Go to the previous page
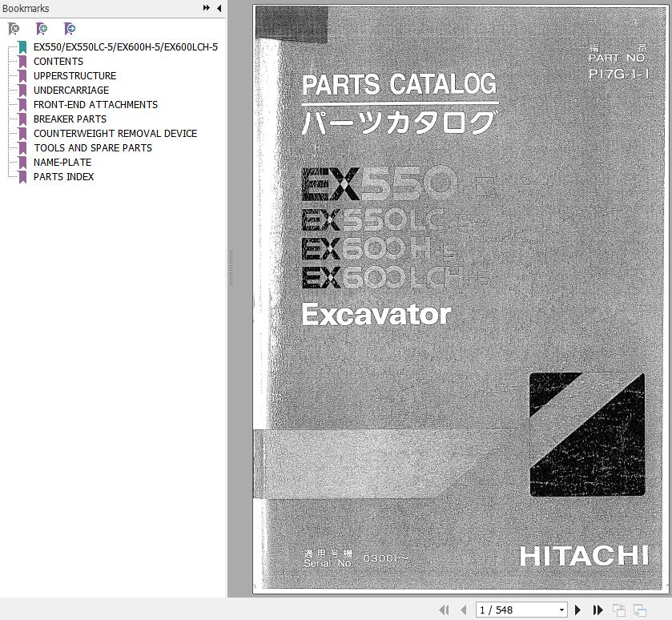This screenshot has width=672, height=620. click(x=463, y=610)
